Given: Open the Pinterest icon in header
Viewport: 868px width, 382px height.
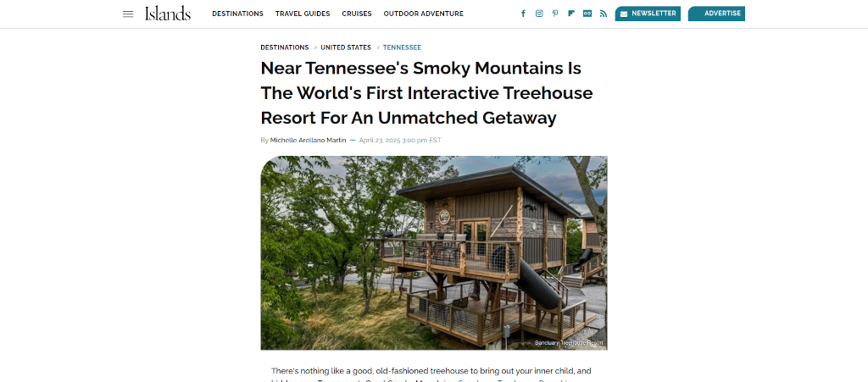Looking at the screenshot, I should (555, 14).
